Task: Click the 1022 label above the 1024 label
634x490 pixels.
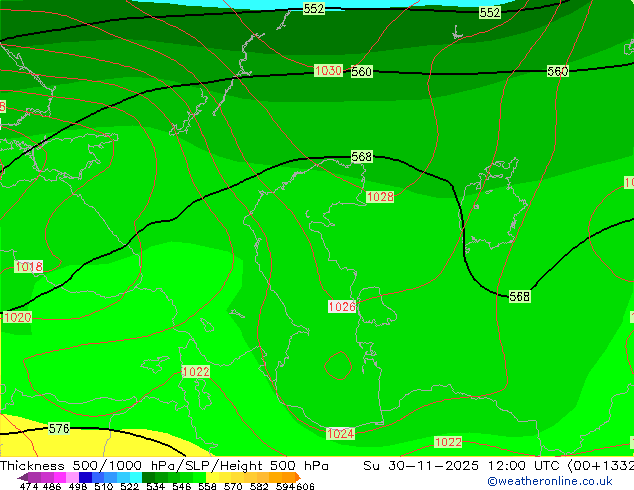Action: click(196, 372)
